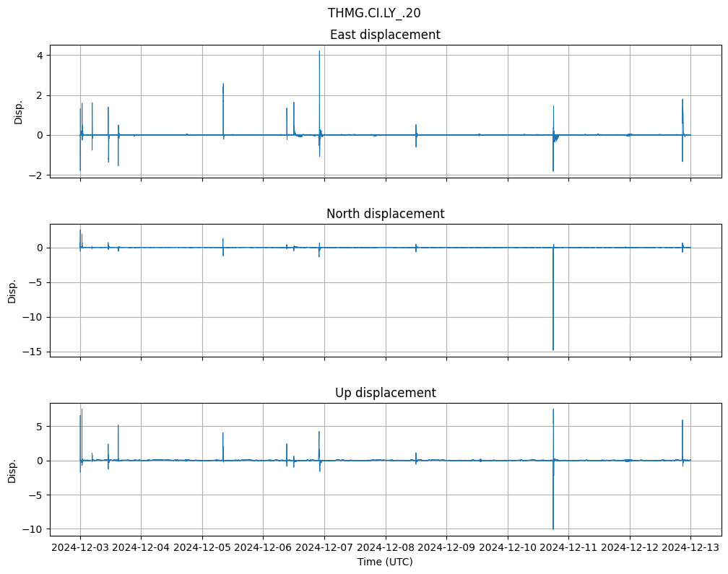
Task: Select the 2024-12-03 date tick label
Action: pos(80,548)
